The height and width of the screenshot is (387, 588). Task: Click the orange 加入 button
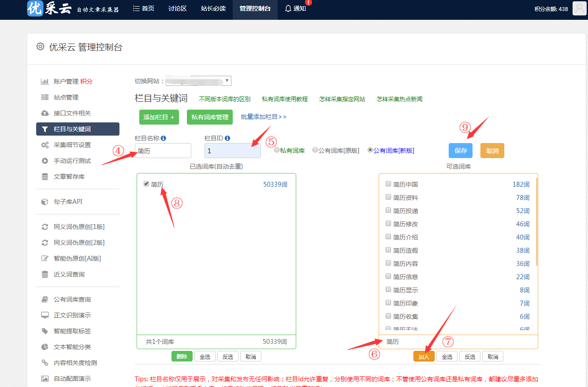(x=424, y=357)
